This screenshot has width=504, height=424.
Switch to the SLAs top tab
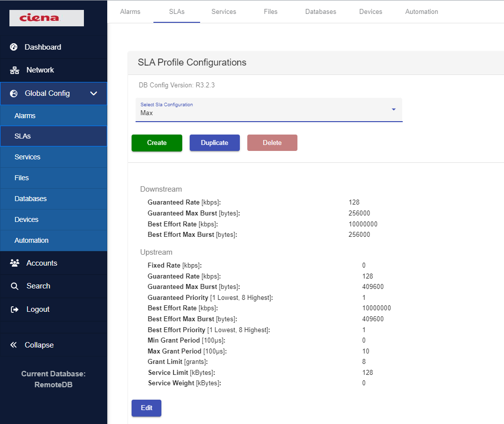point(177,11)
